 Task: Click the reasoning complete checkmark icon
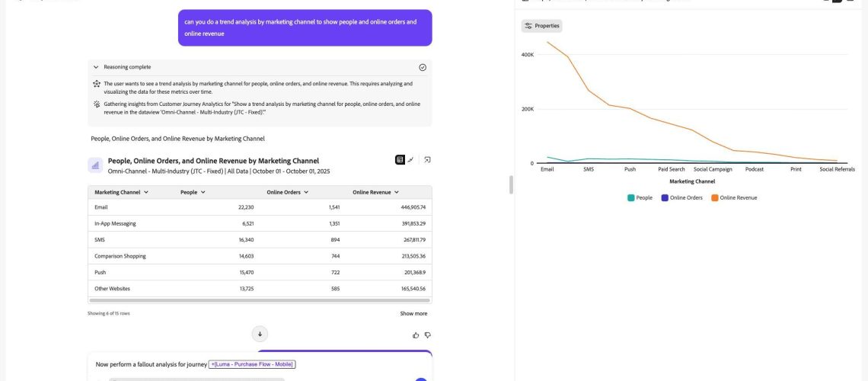[x=423, y=67]
